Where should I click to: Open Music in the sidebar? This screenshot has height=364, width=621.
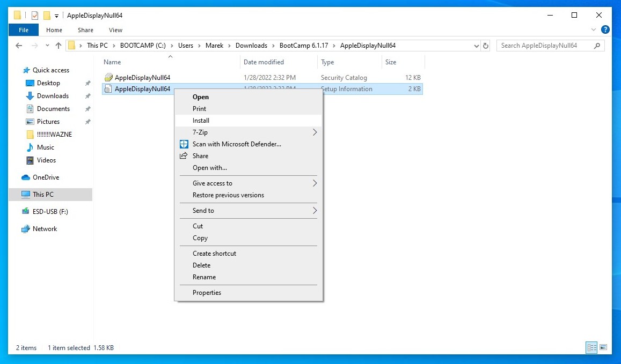46,147
